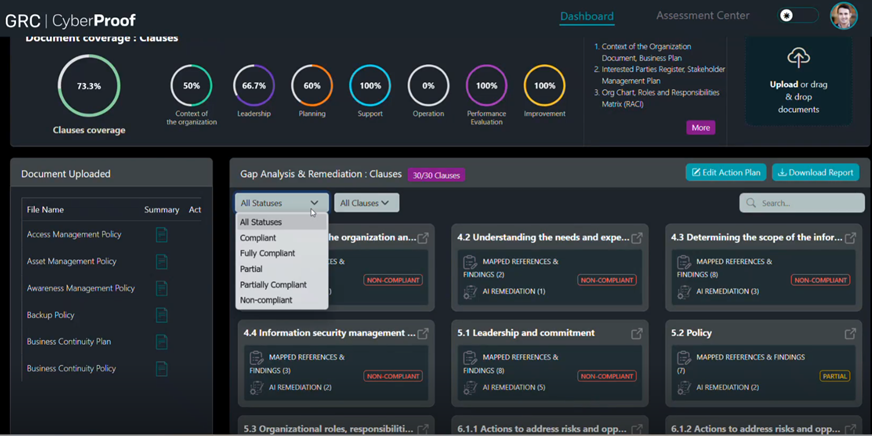This screenshot has height=436, width=872.
Task: Click AI remediation icon in clause 4.2
Action: tap(470, 291)
